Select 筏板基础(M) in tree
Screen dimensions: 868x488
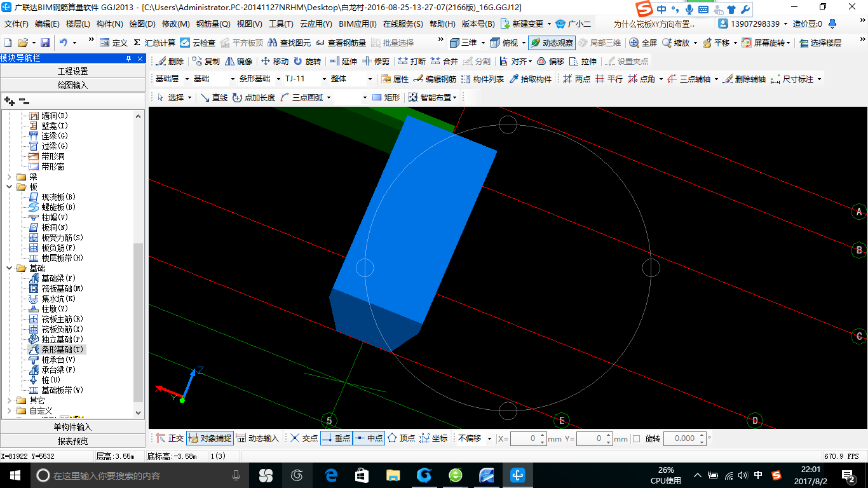coord(62,288)
